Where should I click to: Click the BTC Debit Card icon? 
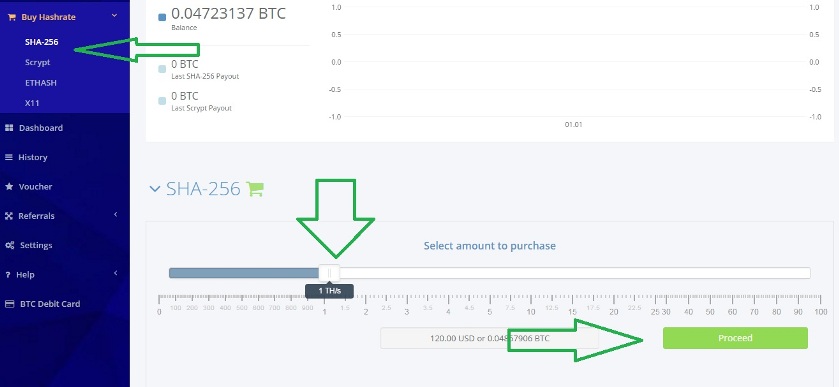[x=9, y=303]
